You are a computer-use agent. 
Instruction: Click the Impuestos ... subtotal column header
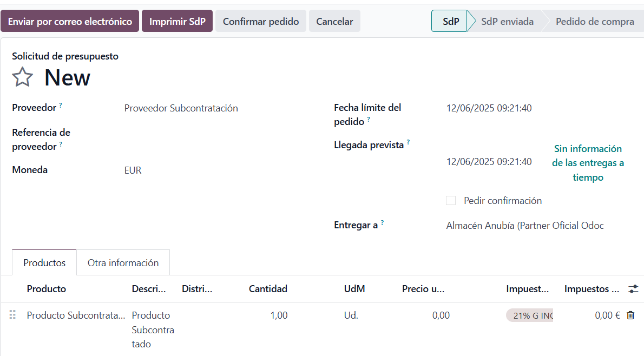592,289
